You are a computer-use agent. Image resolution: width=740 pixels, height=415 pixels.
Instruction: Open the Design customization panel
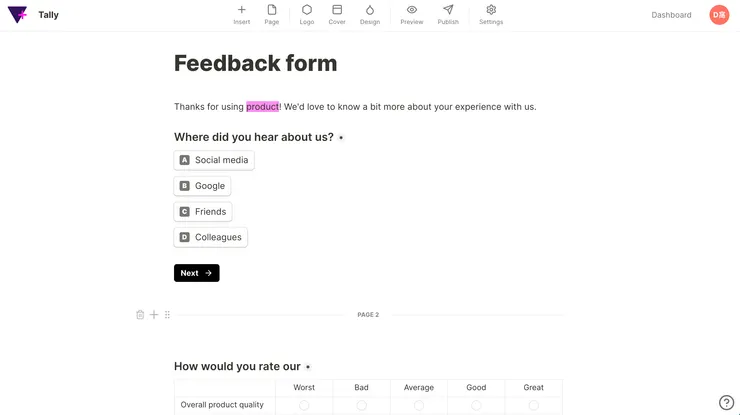click(x=370, y=14)
